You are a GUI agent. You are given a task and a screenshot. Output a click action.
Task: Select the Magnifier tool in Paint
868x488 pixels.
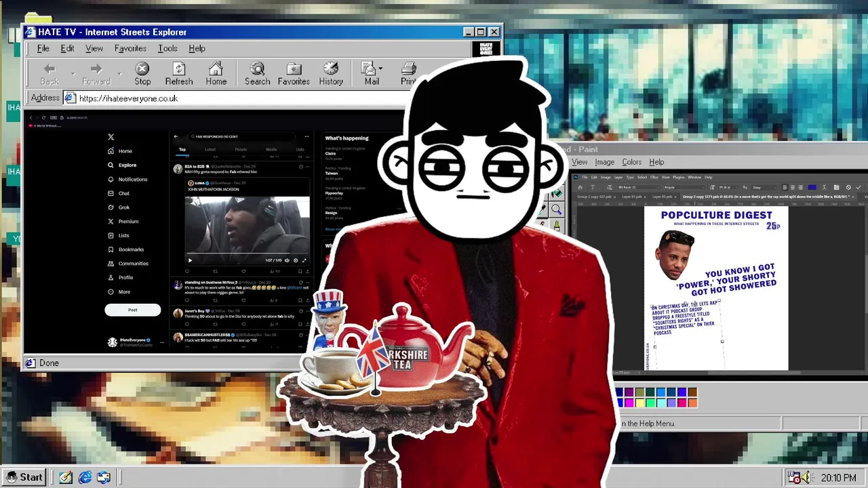pyautogui.click(x=556, y=210)
